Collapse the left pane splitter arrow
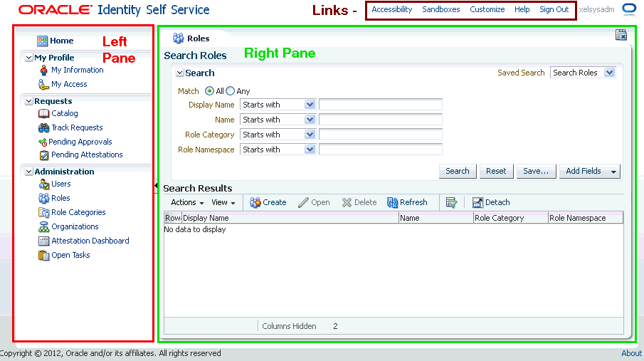The height and width of the screenshot is (361, 644). (x=156, y=186)
